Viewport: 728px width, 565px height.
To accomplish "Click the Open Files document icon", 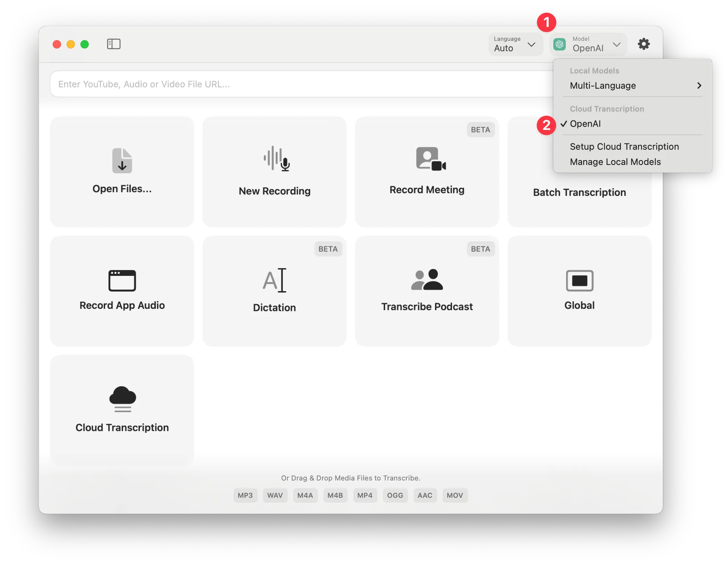I will coord(122,161).
